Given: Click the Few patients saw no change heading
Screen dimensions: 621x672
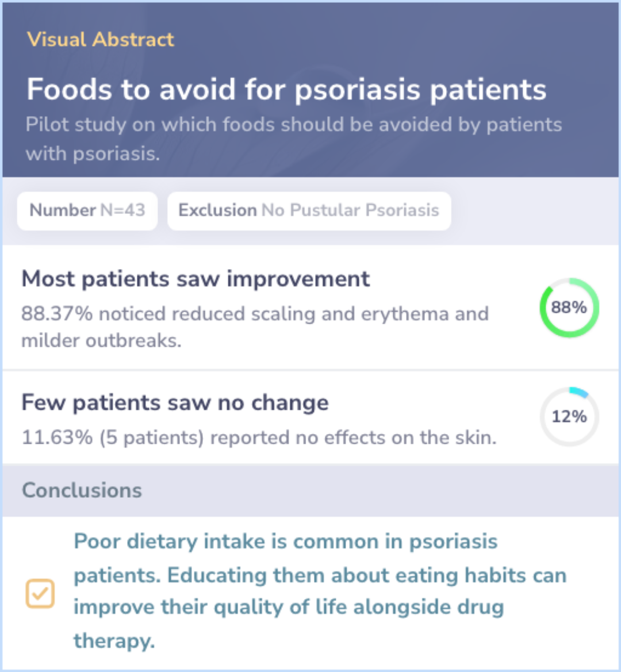Looking at the screenshot, I should point(175,402).
